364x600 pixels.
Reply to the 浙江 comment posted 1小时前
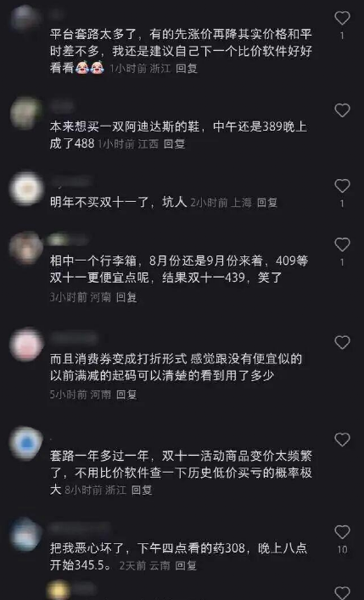[x=187, y=68]
